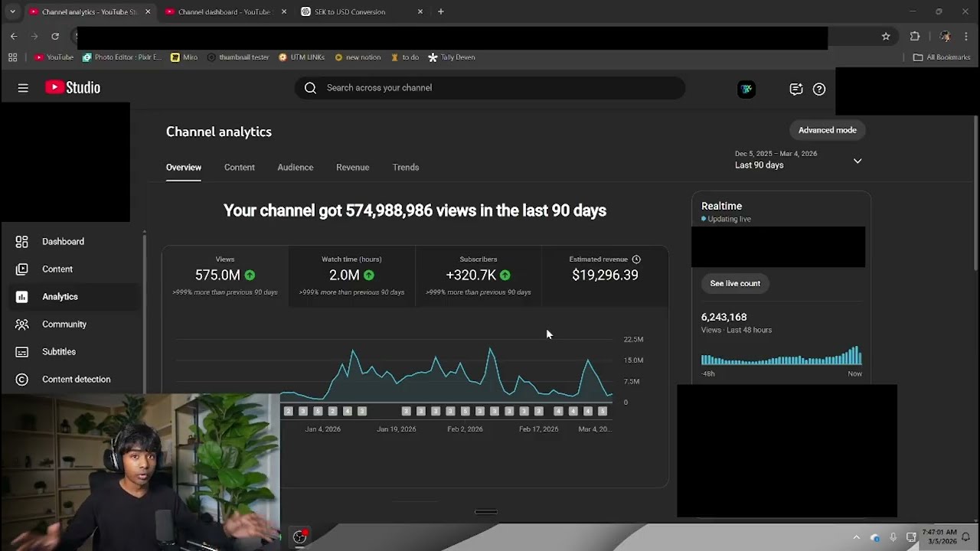
Task: Open the send feedback icon
Action: pyautogui.click(x=796, y=89)
